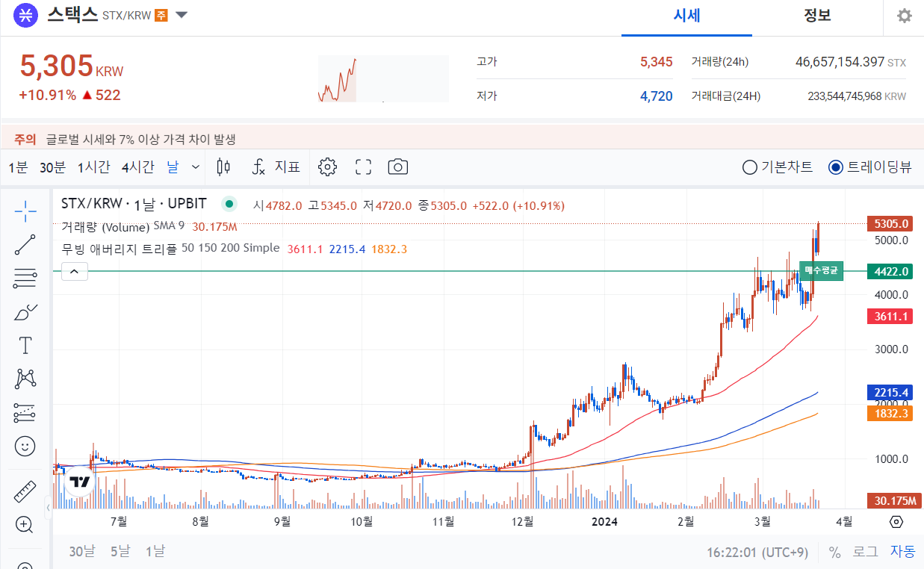The image size is (924, 569).
Task: Click the 거래량 (Volume) indicator legend
Action: (105, 226)
